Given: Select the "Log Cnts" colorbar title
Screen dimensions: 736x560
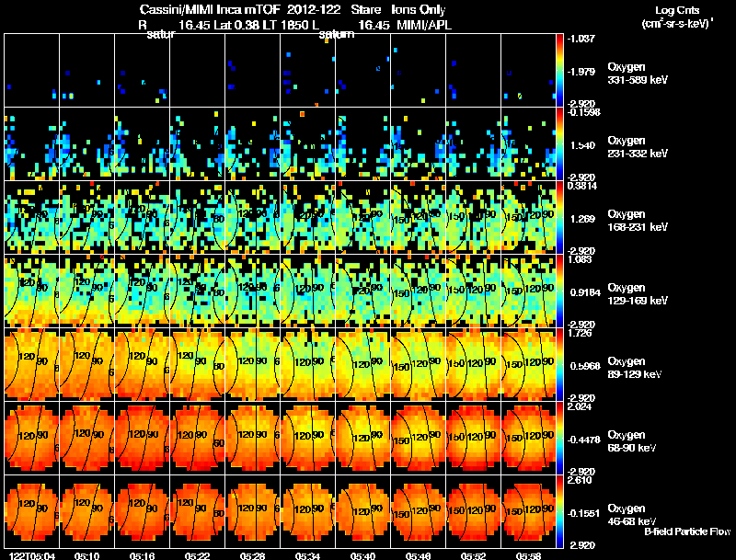Looking at the screenshot, I should coord(677,10).
